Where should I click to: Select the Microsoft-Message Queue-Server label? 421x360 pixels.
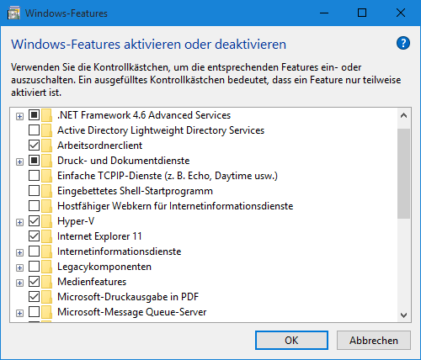click(132, 312)
